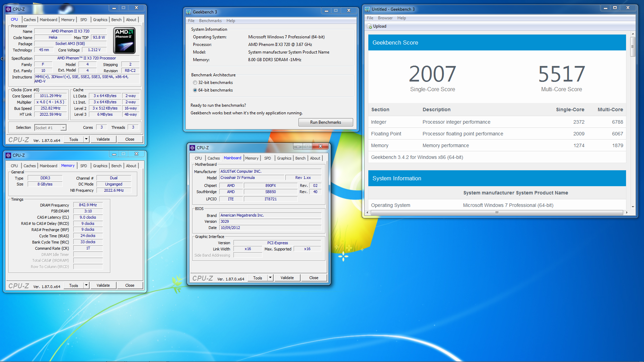
Task: Select 64-bit benchmarks radio option
Action: (x=195, y=90)
